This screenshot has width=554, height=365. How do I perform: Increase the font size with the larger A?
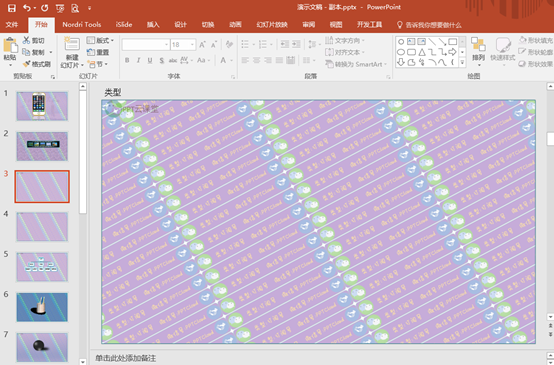click(202, 45)
